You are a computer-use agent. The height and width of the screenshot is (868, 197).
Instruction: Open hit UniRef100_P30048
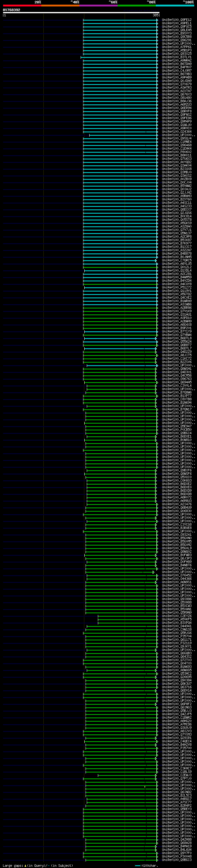click(176, 856)
